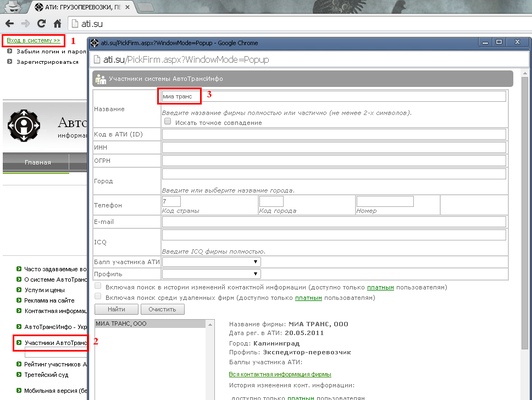
Task: Reload the ati.su page
Action: coord(41,23)
